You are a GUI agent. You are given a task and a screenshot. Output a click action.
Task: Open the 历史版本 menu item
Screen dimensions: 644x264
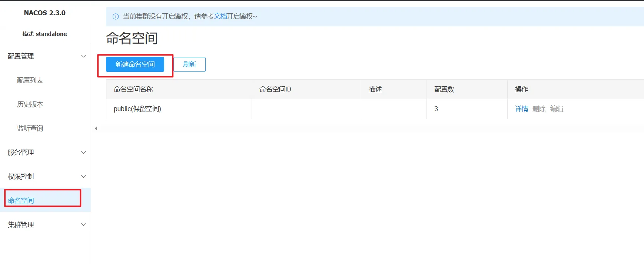pos(30,104)
